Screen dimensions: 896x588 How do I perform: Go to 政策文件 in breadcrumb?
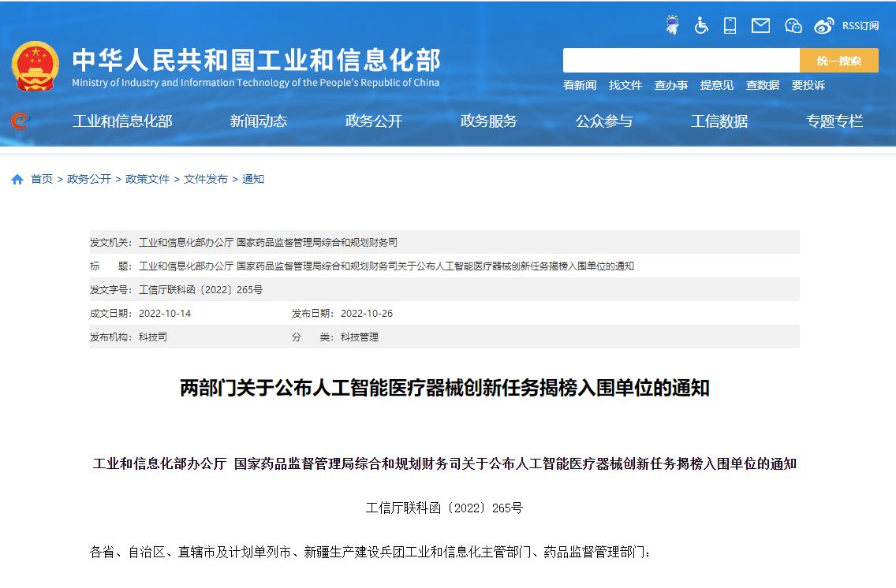click(x=147, y=179)
